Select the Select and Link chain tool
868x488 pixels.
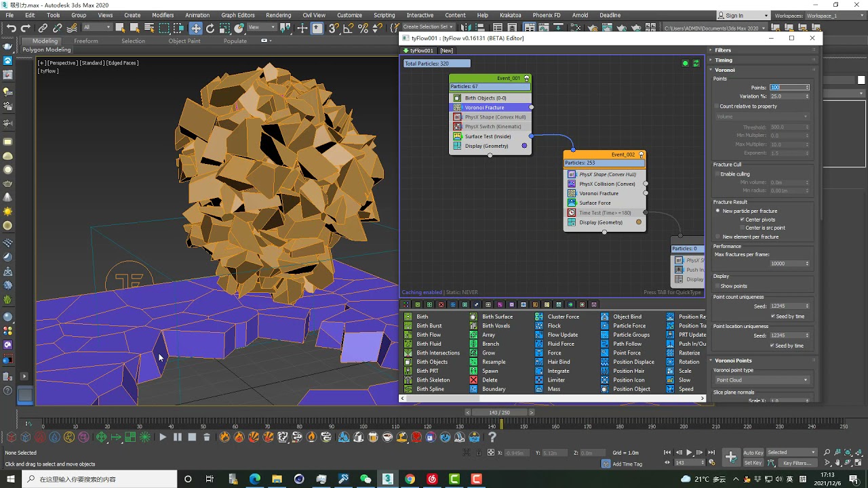click(x=43, y=28)
